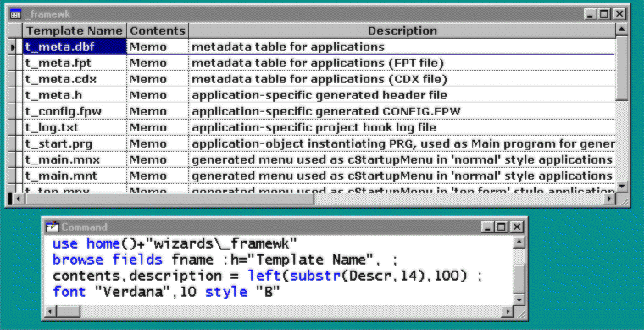Open the Memo field of t_config.fpw row
The image size is (644, 330).
click(x=158, y=111)
